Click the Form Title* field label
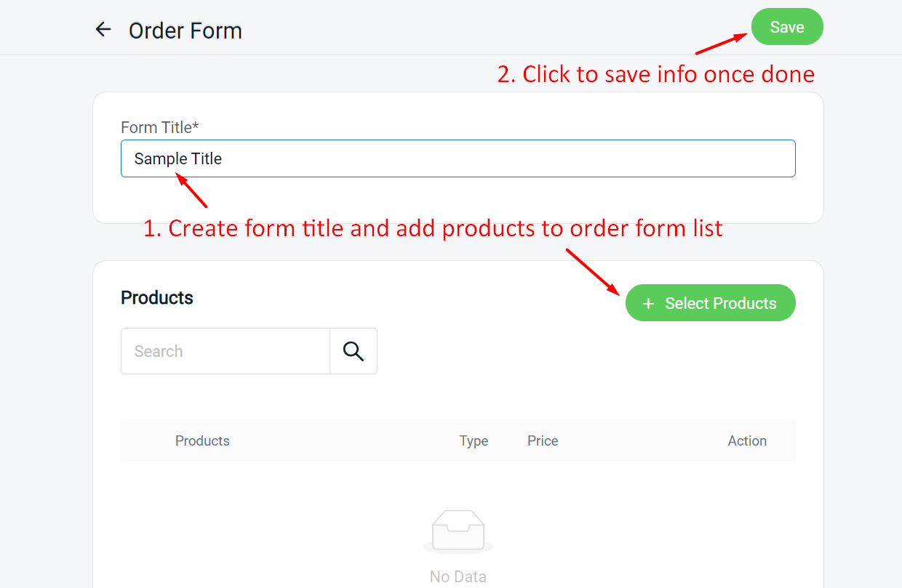Image resolution: width=902 pixels, height=588 pixels. click(x=160, y=127)
